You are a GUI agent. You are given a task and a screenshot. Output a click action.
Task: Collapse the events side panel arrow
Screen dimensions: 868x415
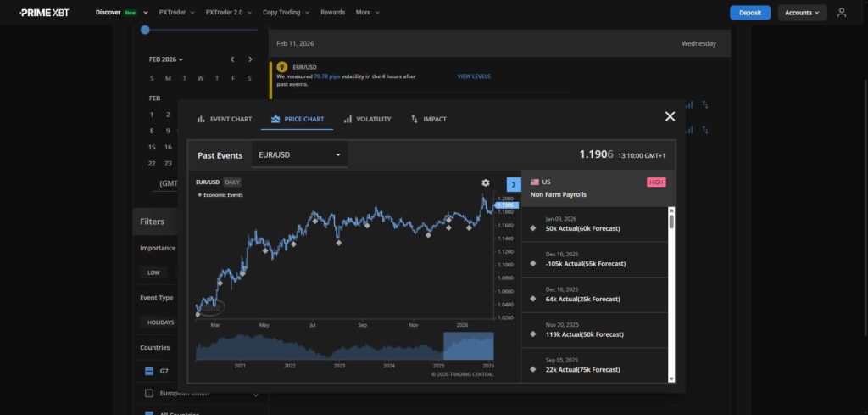(514, 184)
